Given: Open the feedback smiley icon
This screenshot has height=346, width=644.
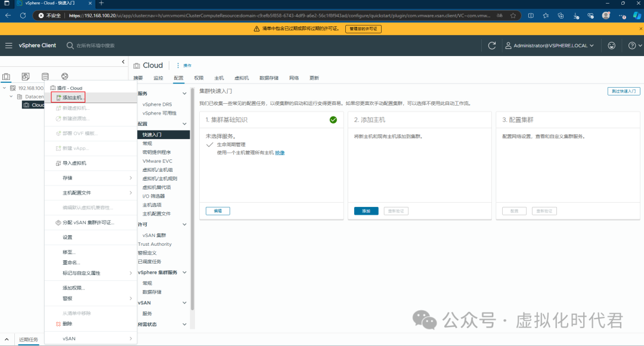Looking at the screenshot, I should tap(612, 45).
